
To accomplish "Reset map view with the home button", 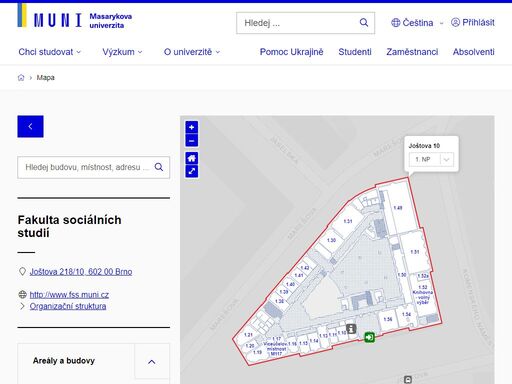I will click(x=192, y=158).
